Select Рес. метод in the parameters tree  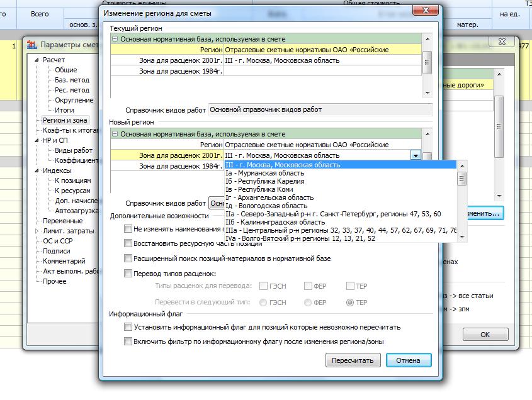click(72, 90)
